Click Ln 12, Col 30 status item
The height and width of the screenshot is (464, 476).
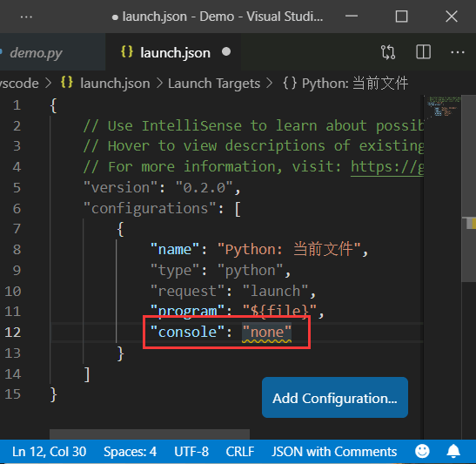pyautogui.click(x=50, y=452)
